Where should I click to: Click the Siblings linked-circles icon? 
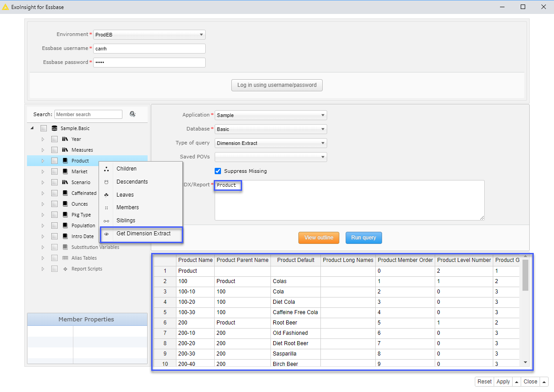click(106, 221)
